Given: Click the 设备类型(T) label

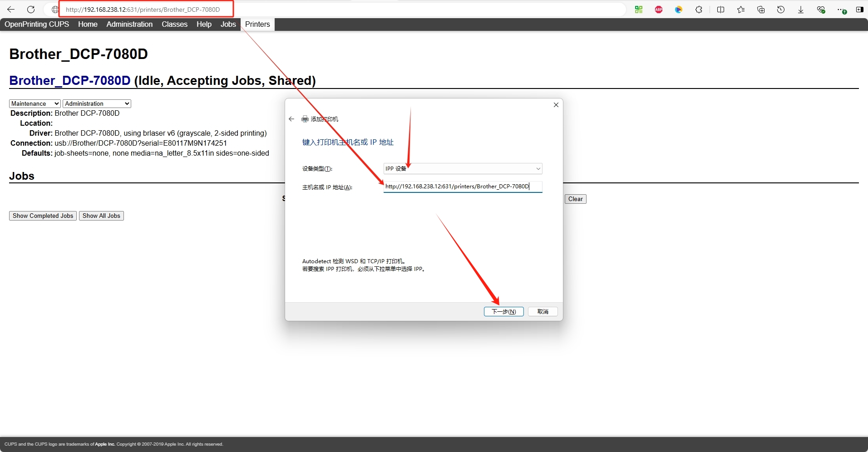Looking at the screenshot, I should click(x=317, y=168).
